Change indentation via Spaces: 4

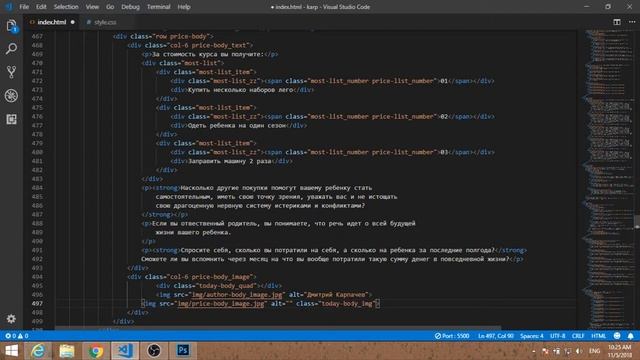click(532, 336)
